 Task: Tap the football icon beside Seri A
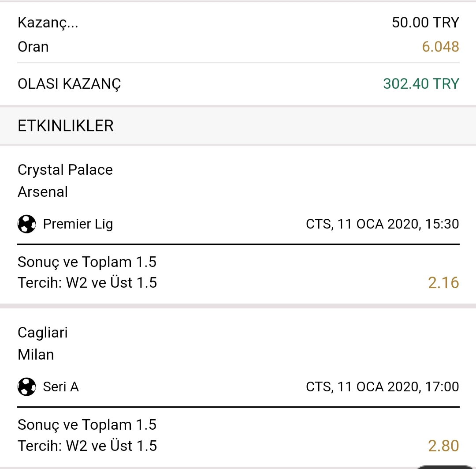pyautogui.click(x=27, y=386)
